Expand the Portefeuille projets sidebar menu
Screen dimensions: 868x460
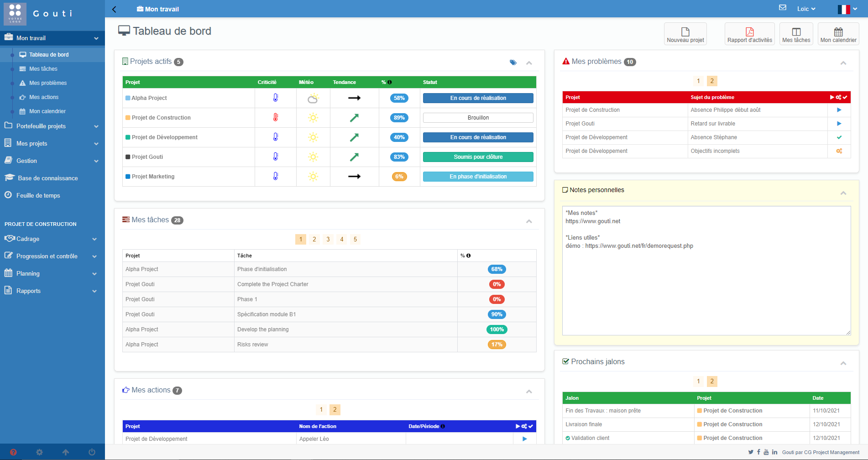[x=52, y=126]
